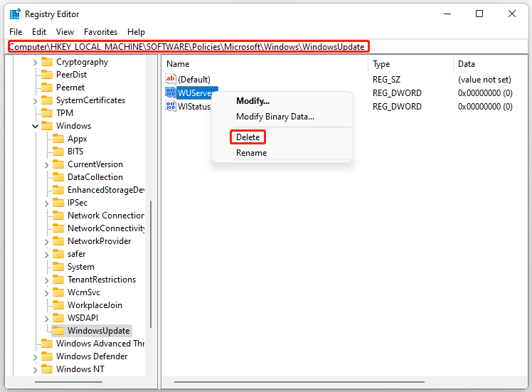
Task: Expand the WcmSvc key
Action: [x=47, y=293]
